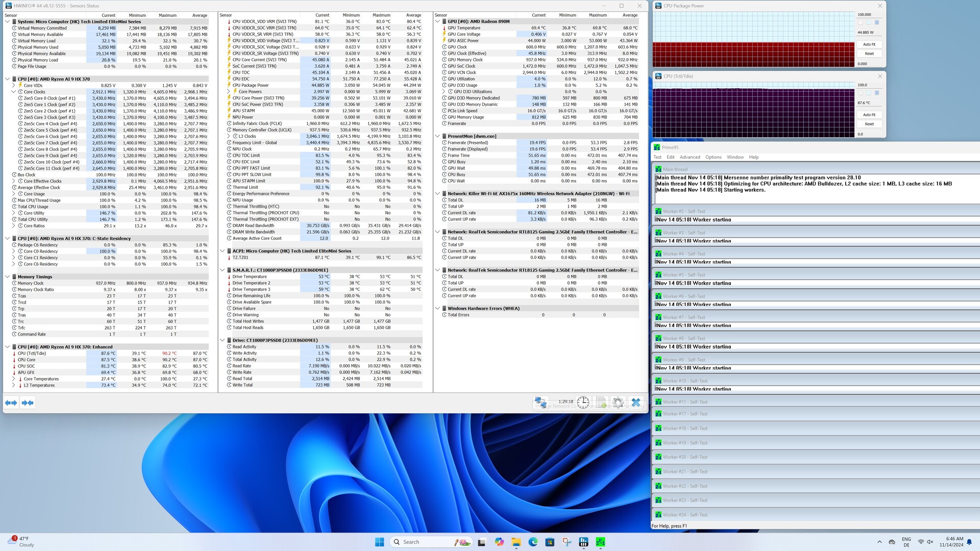
Task: Open sensor settings gear icon
Action: [x=618, y=403]
